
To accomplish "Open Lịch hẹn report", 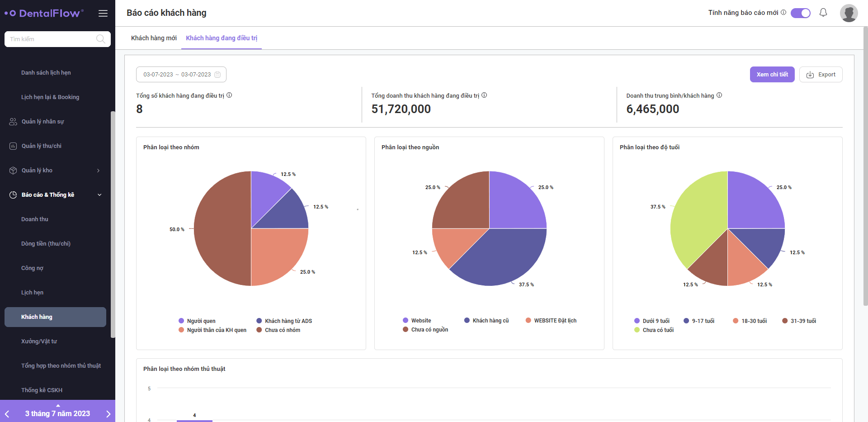I will tap(33, 293).
